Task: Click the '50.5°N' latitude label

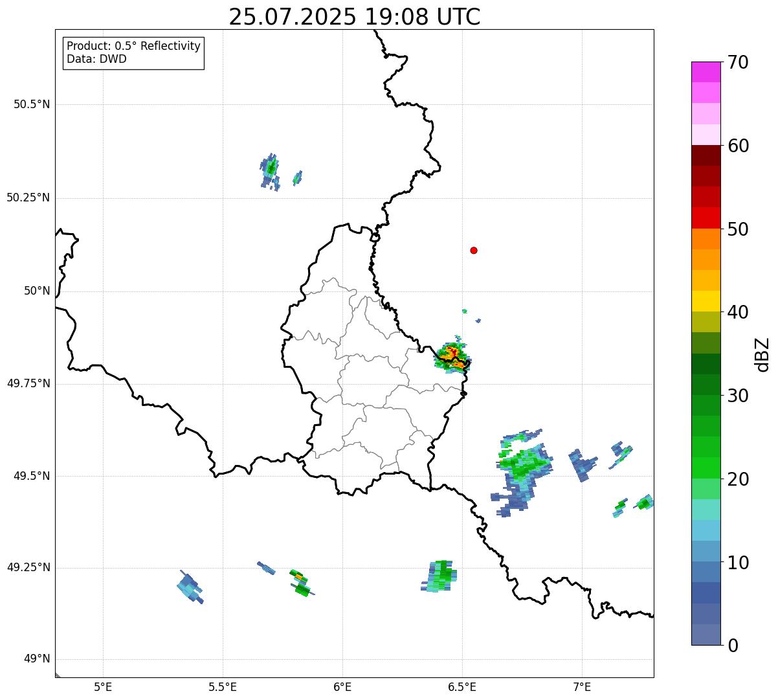Action: coord(32,104)
